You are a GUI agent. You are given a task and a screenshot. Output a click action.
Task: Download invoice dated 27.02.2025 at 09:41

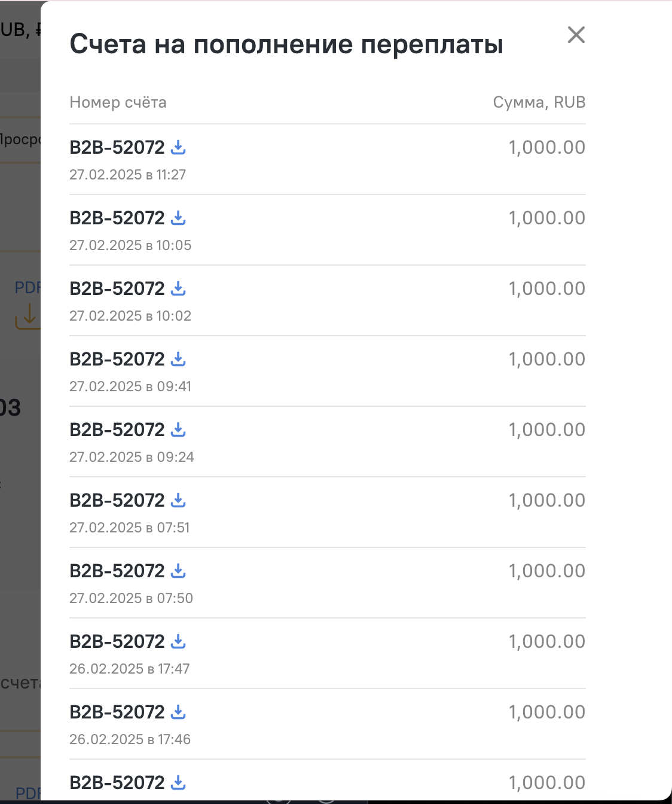(x=178, y=359)
